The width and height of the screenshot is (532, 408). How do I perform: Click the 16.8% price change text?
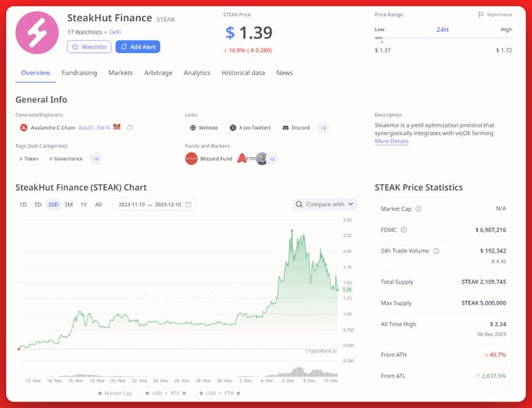tap(248, 50)
